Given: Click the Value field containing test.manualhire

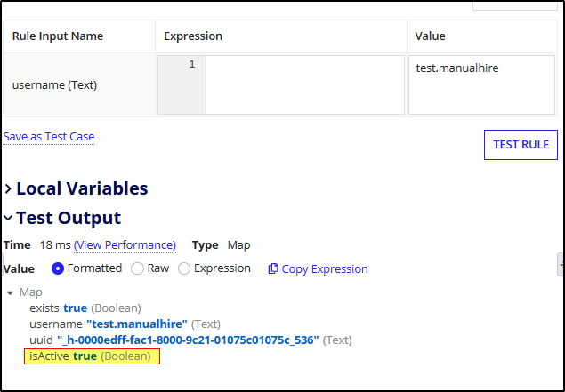Looking at the screenshot, I should (x=480, y=85).
